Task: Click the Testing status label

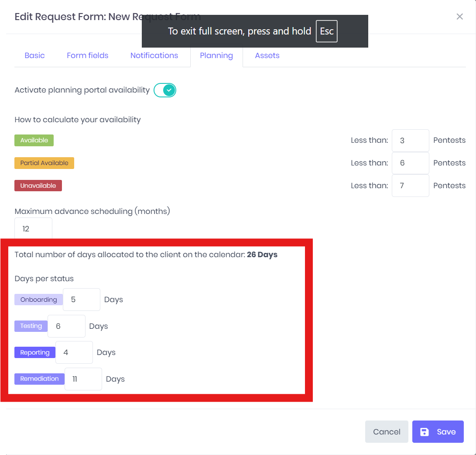Action: [31, 326]
